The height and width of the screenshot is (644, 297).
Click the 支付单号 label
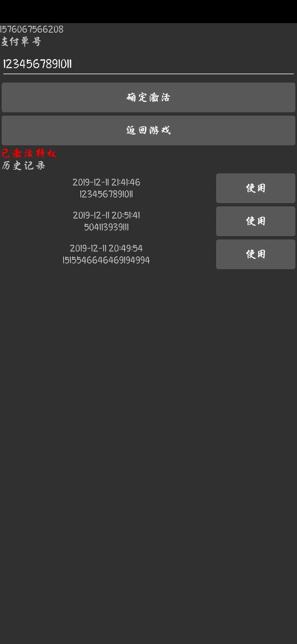coord(21,42)
